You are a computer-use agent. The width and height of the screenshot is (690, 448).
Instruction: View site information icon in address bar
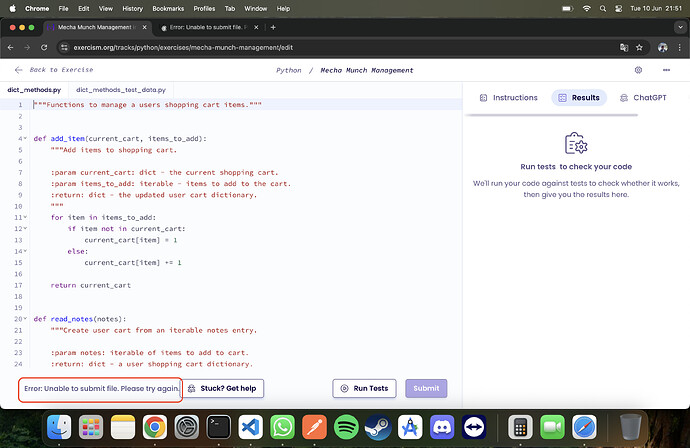(x=64, y=48)
